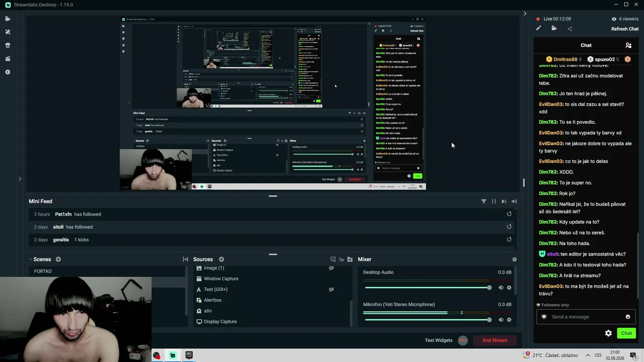
Task: Collapse the Scenes collection dropdown chevron
Action: click(x=30, y=259)
